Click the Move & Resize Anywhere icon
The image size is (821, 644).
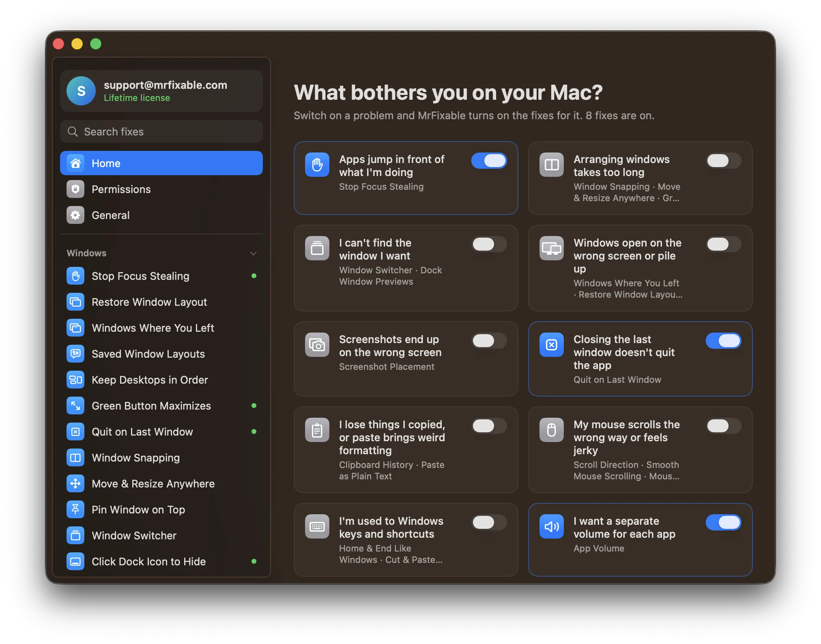click(x=75, y=484)
